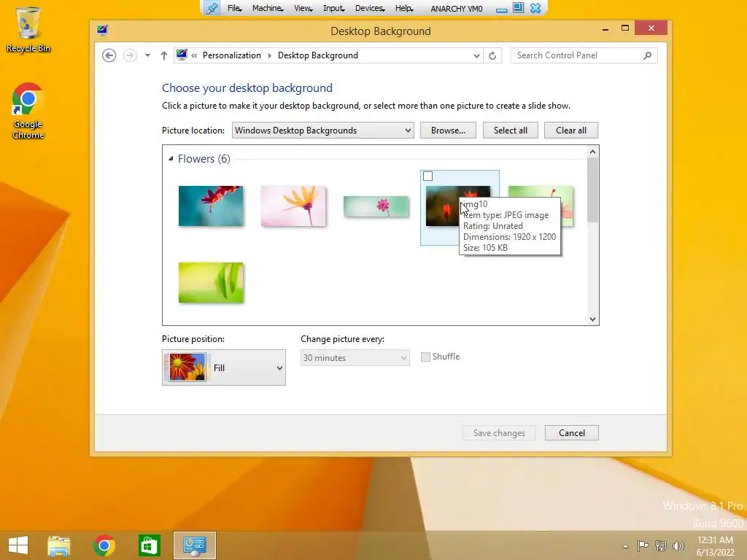Click the network tray icon
747x560 pixels.
[660, 545]
